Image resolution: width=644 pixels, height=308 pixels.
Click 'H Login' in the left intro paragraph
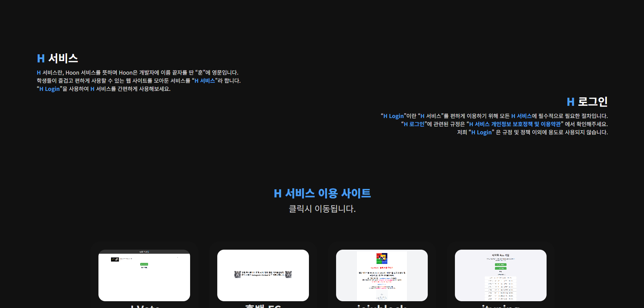tap(50, 89)
